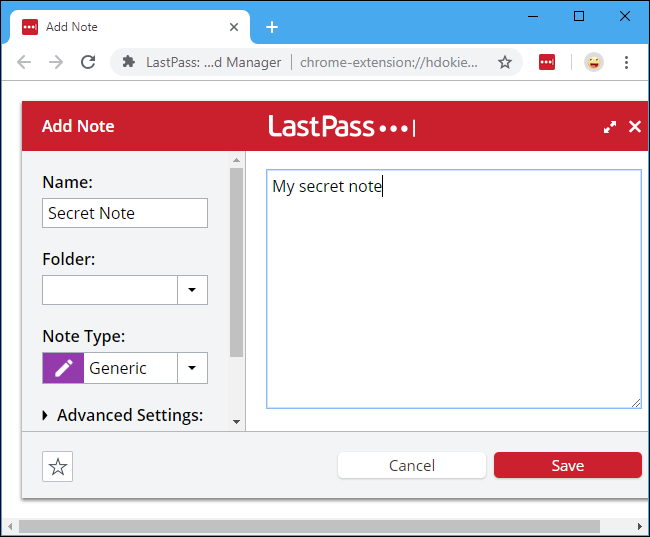Click the extension puzzle icon in address bar

tap(129, 62)
